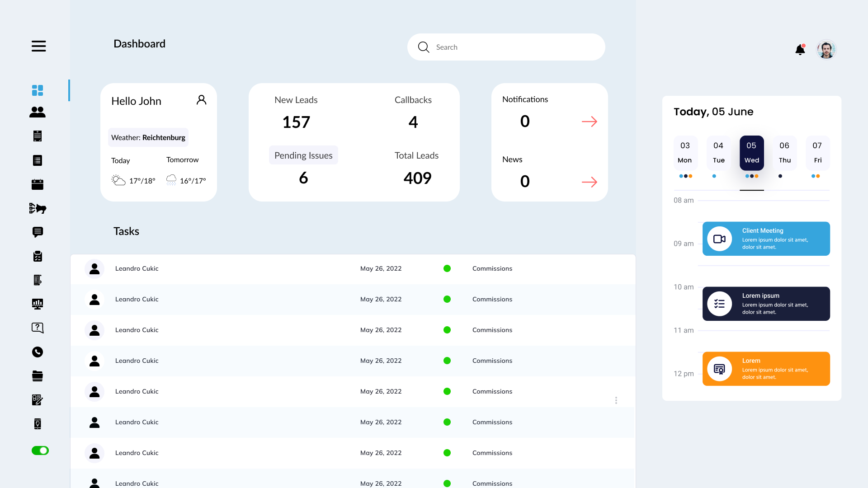The width and height of the screenshot is (868, 488).
Task: Click the orange Lorem event card
Action: [x=766, y=369]
